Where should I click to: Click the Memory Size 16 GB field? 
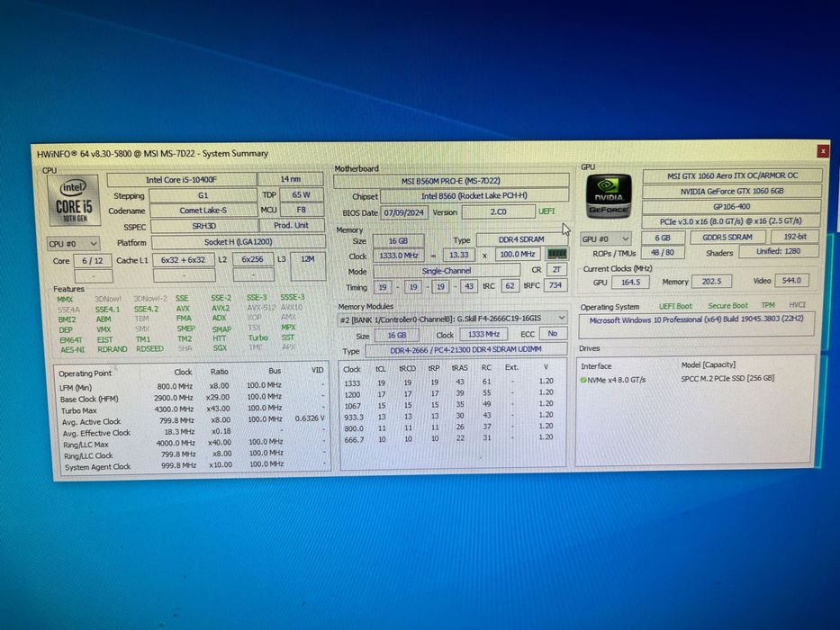pos(398,241)
